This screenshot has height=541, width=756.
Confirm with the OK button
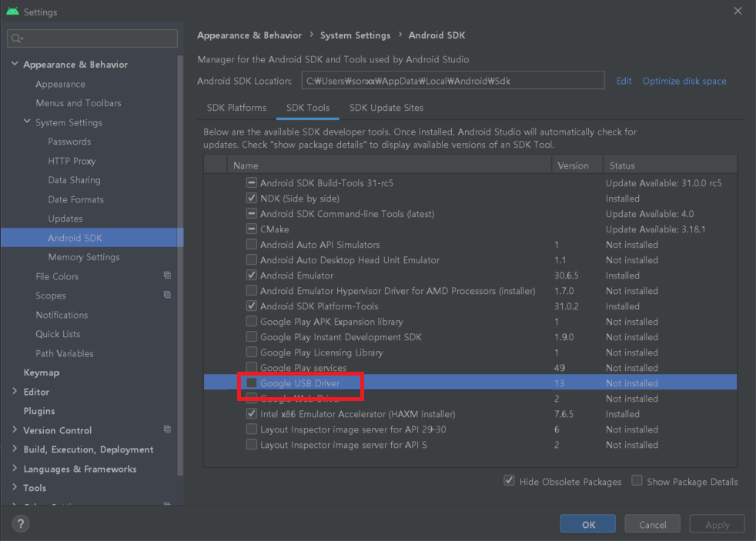(587, 524)
